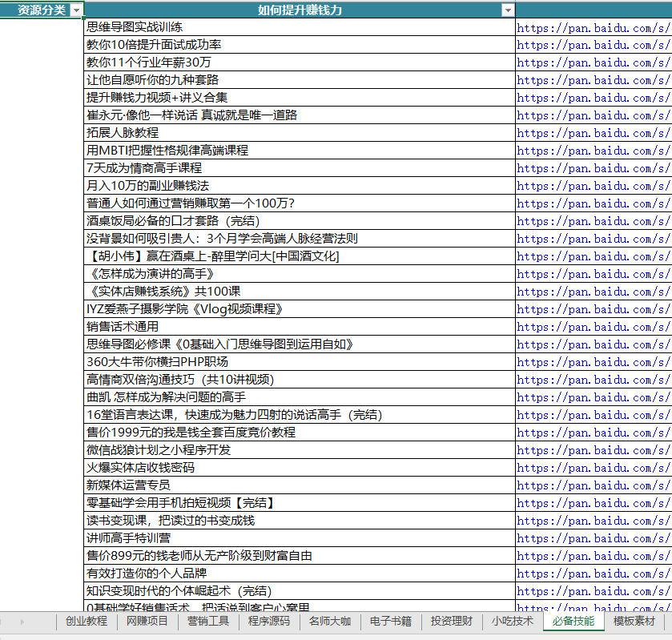
Task: Open the 资源分类 column filter dropdown
Action: pos(76,10)
